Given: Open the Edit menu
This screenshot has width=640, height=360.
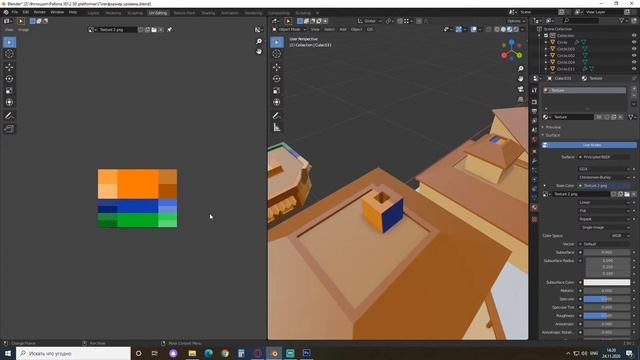Looking at the screenshot, I should tap(26, 12).
